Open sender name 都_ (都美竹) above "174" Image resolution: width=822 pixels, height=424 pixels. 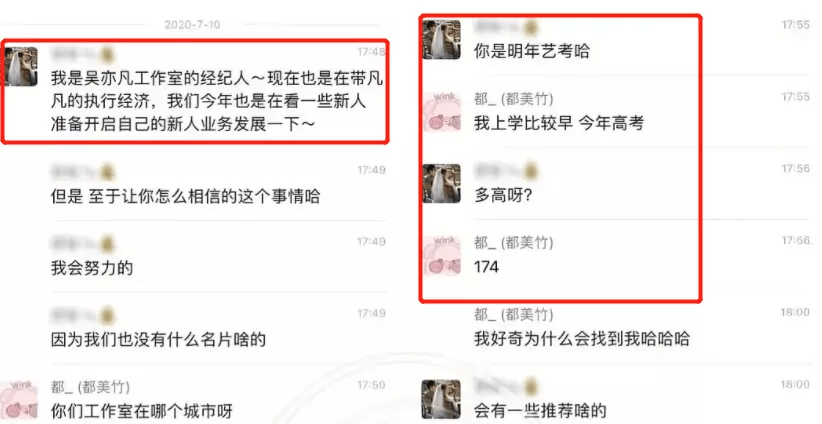pos(513,242)
